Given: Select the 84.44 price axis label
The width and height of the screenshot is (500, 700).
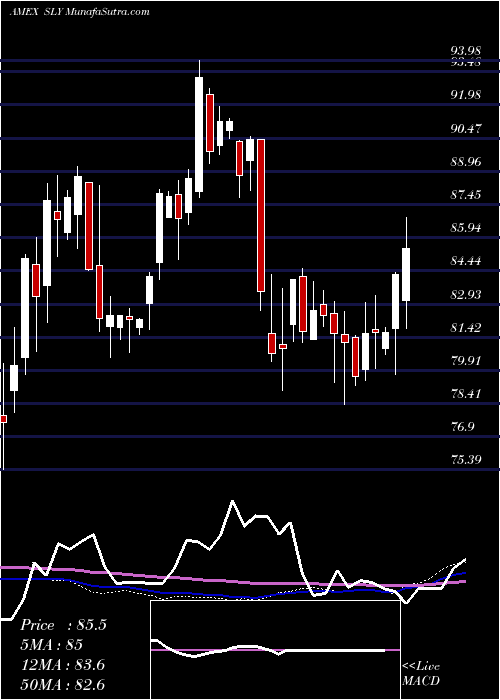Looking at the screenshot, I should pyautogui.click(x=466, y=261).
